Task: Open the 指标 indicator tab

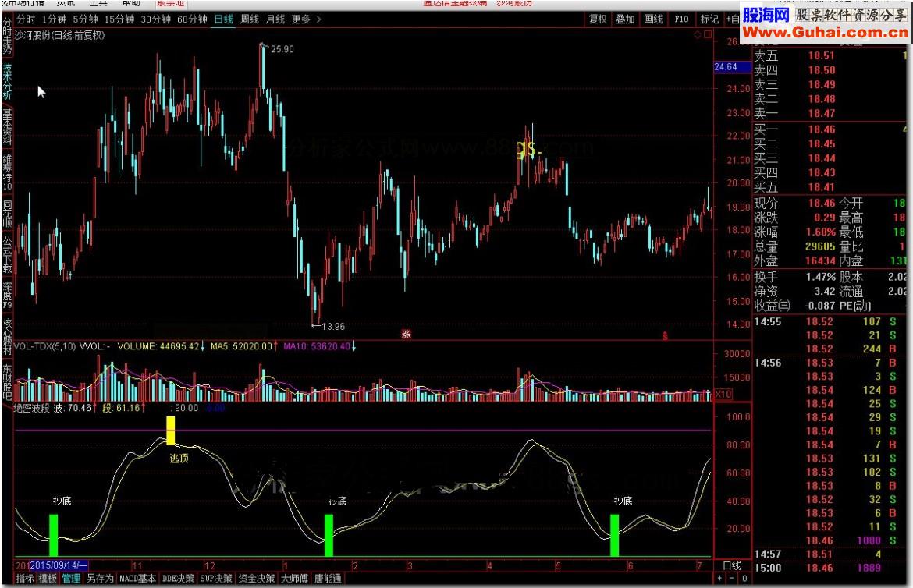Action: point(24,579)
